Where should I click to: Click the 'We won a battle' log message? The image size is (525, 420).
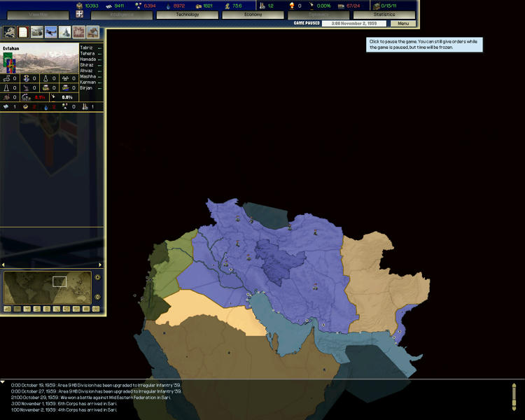[90, 398]
